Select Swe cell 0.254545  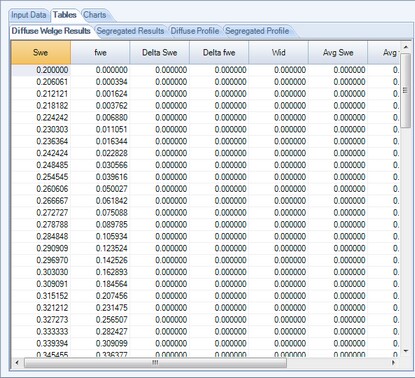pyautogui.click(x=41, y=177)
